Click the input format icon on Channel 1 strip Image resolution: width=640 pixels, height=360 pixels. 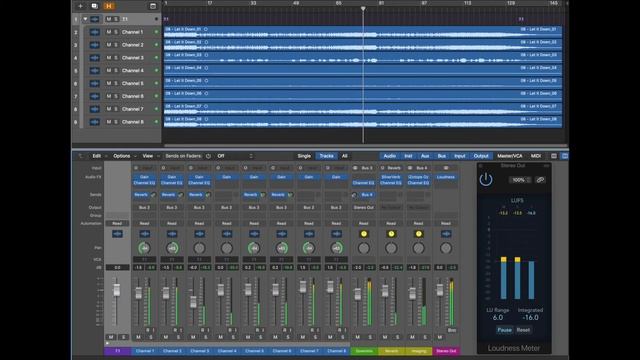click(136, 168)
